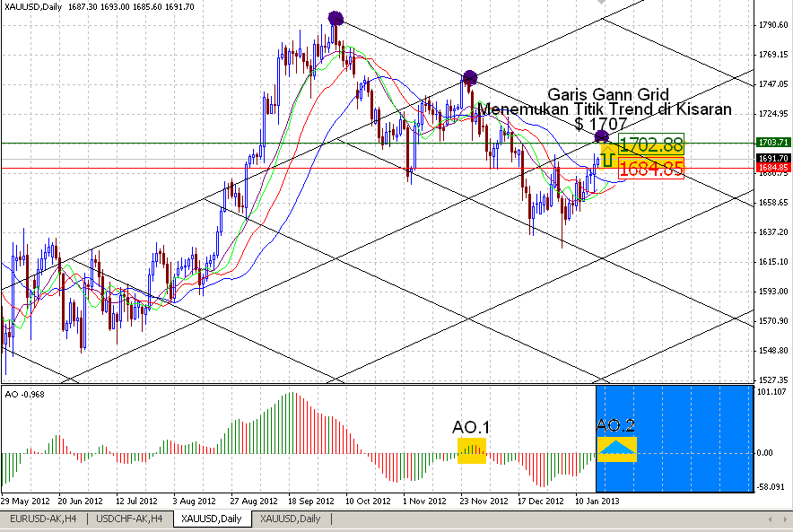Select the green up arrow on yellow background
The image size is (793, 532).
tap(607, 157)
